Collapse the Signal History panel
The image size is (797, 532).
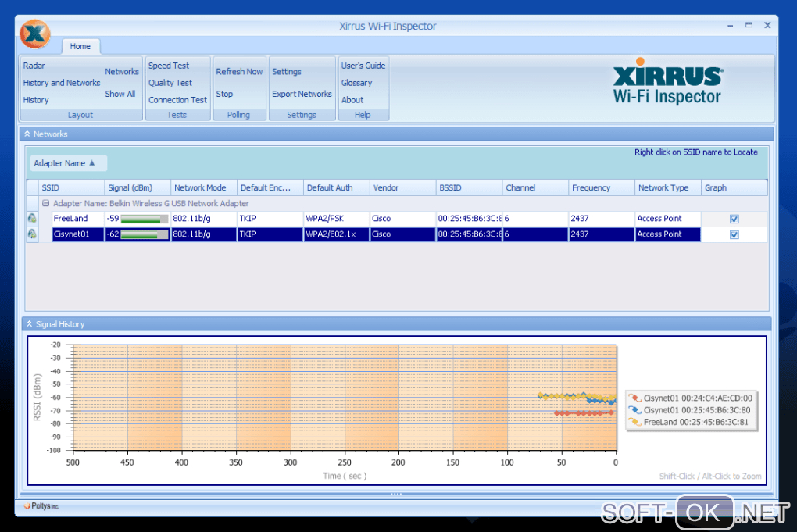(x=29, y=324)
